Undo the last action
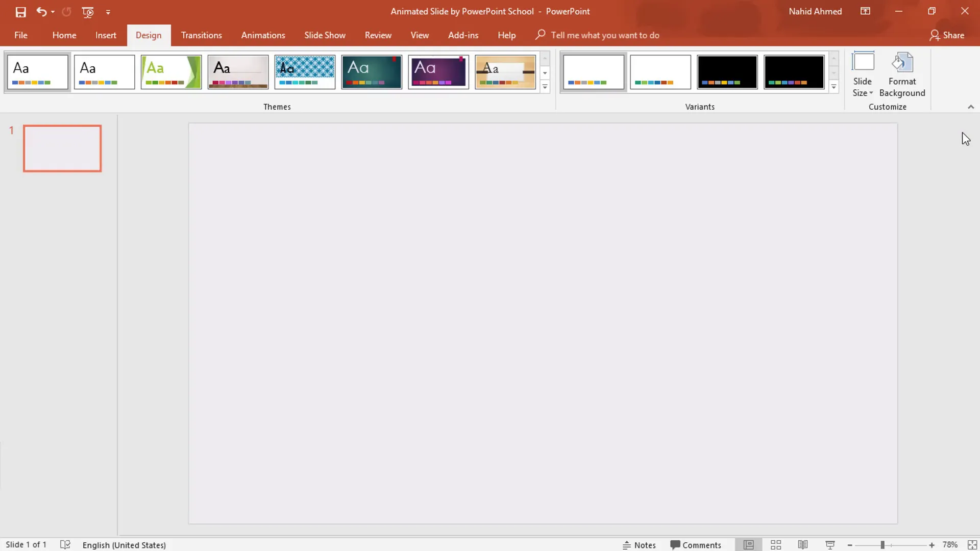The height and width of the screenshot is (551, 980). click(x=41, y=11)
